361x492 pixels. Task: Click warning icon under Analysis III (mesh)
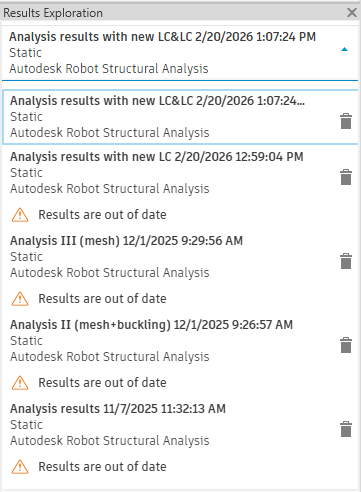[20, 299]
